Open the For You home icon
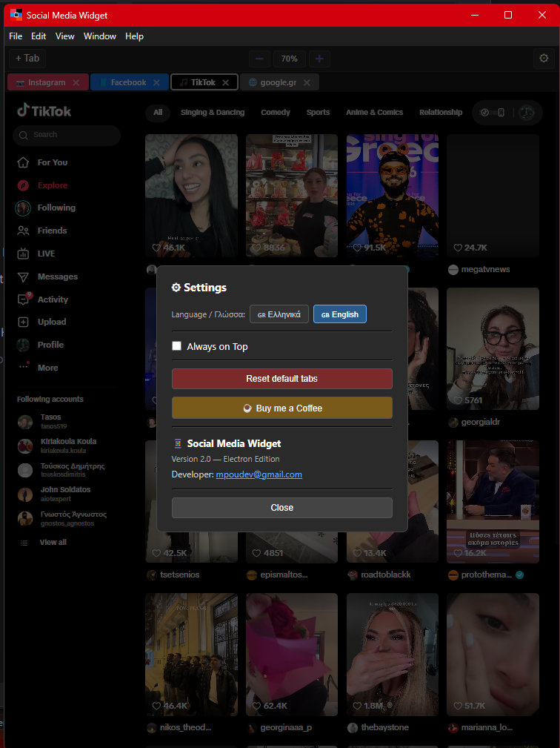The width and height of the screenshot is (560, 748). tap(23, 162)
